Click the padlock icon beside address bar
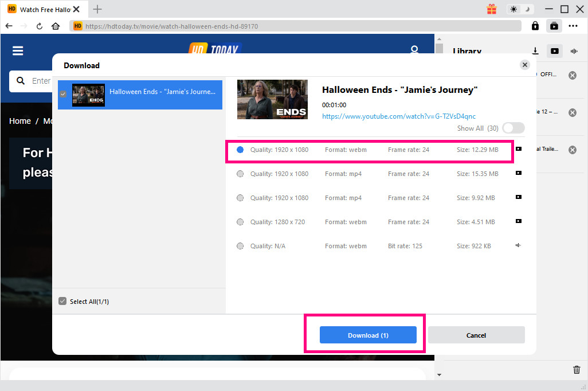 coord(535,26)
